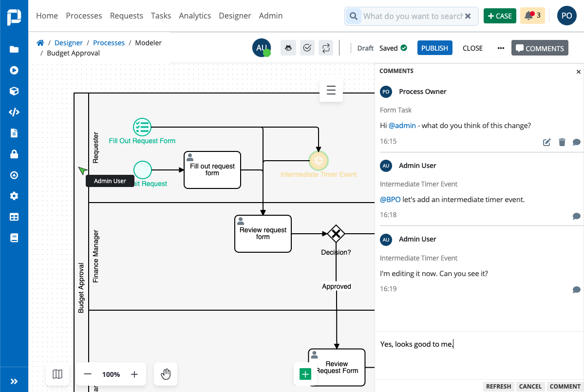Click the code brackets sidebar icon
Screen dimensions: 584x392
(x=14, y=112)
